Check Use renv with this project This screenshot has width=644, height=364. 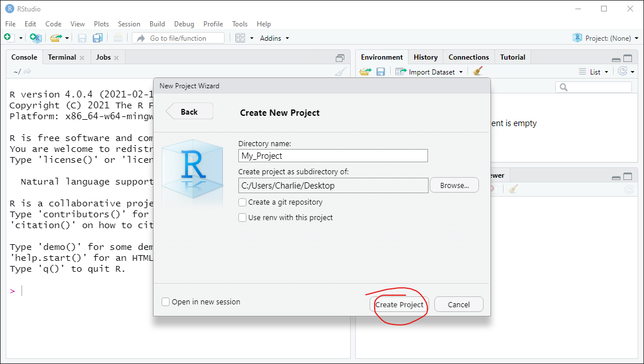[243, 218]
